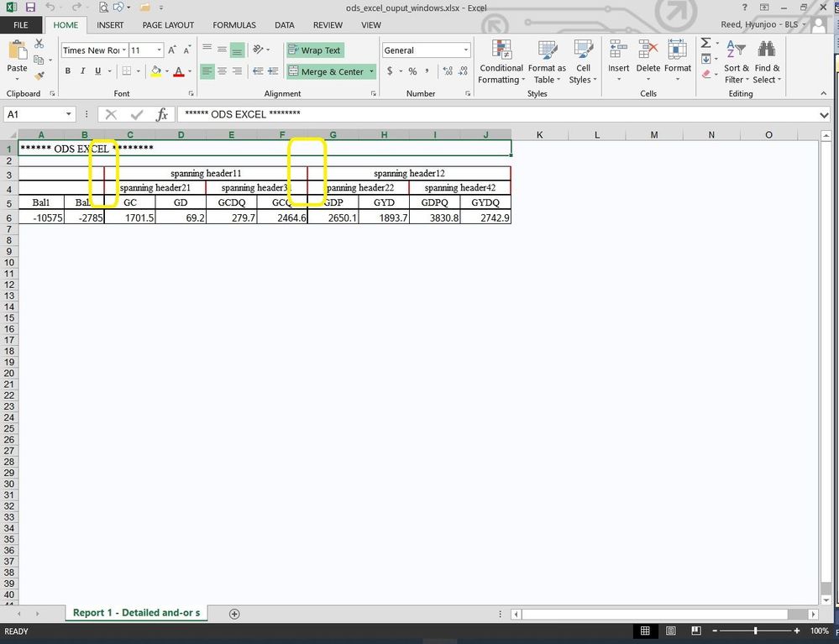Open the FILE tab
The width and height of the screenshot is (839, 644).
pos(21,25)
